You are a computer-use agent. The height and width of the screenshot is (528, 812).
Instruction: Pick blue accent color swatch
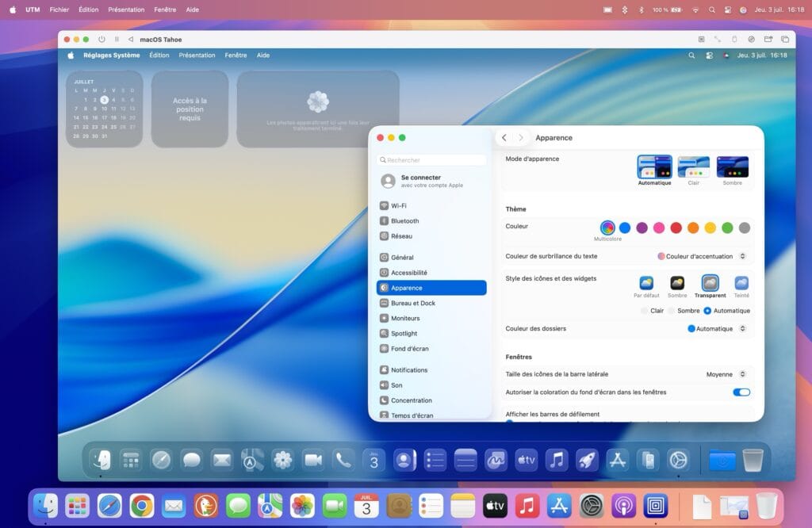[x=625, y=228]
